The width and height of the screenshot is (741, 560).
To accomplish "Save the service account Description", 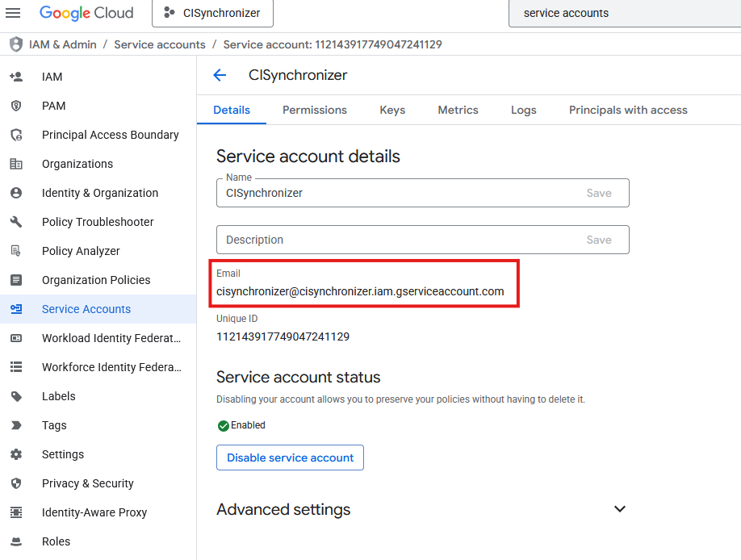I will click(x=599, y=240).
